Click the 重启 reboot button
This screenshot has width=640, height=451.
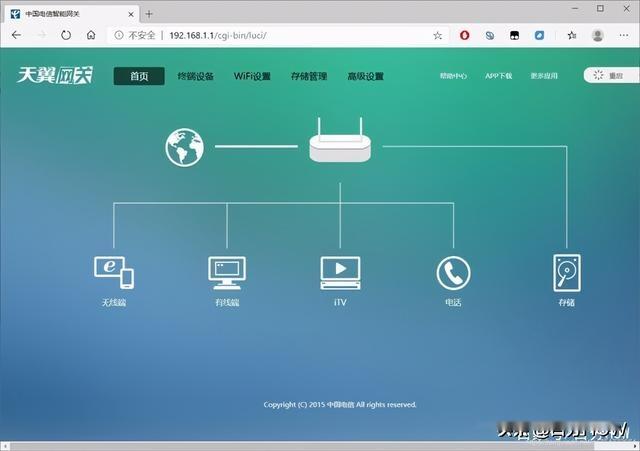pyautogui.click(x=611, y=76)
